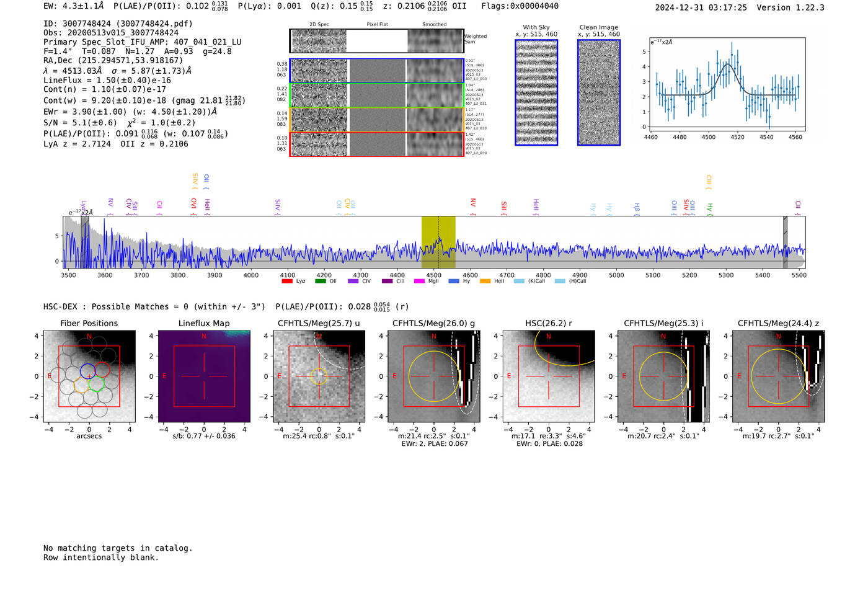Open the CFHTLS/Meg(25.7) u cutout

319,376
